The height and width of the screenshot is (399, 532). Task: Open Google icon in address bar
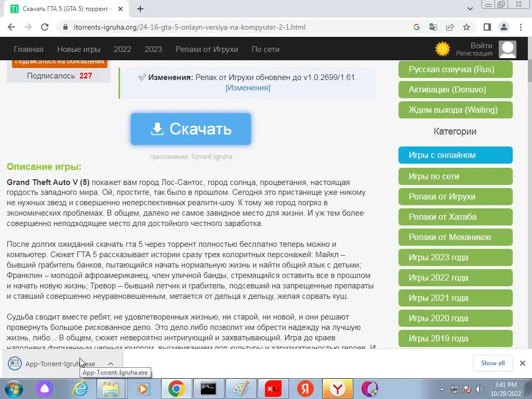click(416, 27)
